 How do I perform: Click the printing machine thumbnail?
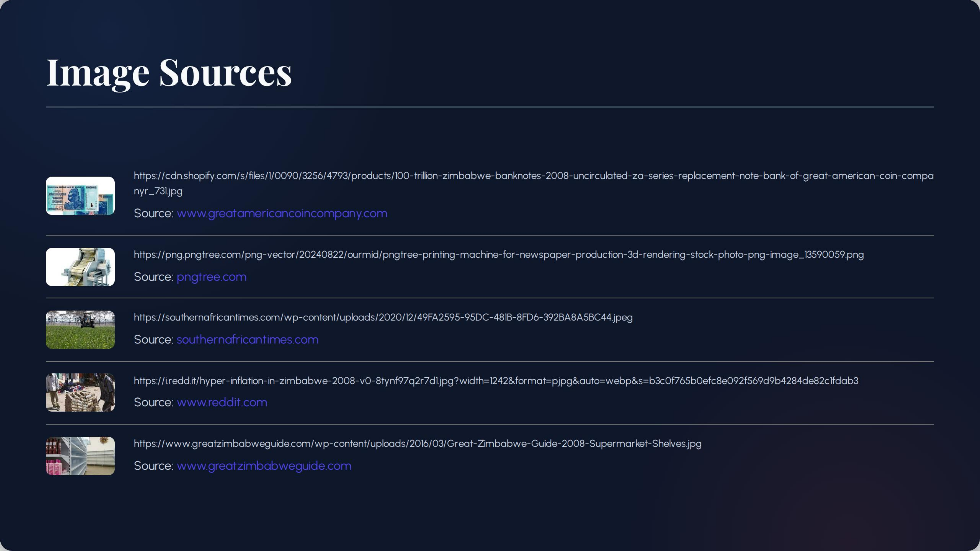pos(80,267)
